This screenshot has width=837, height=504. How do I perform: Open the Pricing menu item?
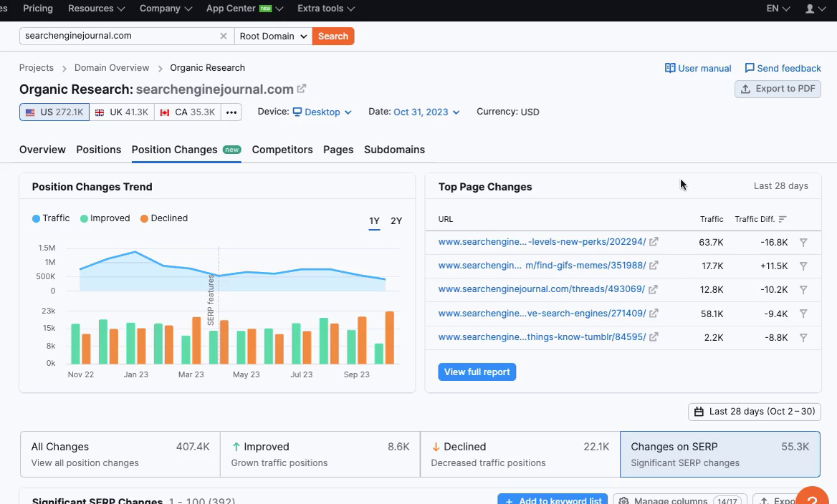click(x=38, y=9)
